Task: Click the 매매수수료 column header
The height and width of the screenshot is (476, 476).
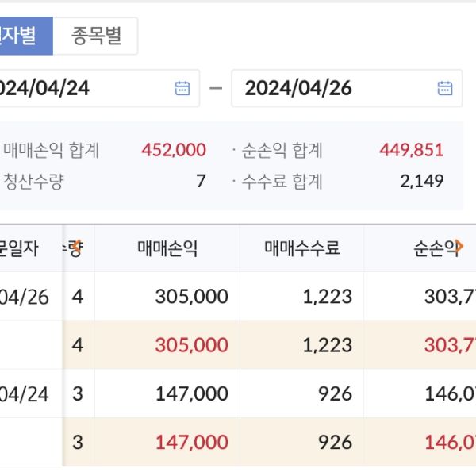Action: pyautogui.click(x=301, y=249)
